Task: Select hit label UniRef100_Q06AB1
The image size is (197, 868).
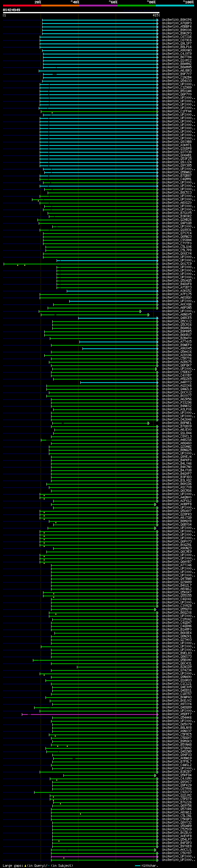Action: pos(177,155)
